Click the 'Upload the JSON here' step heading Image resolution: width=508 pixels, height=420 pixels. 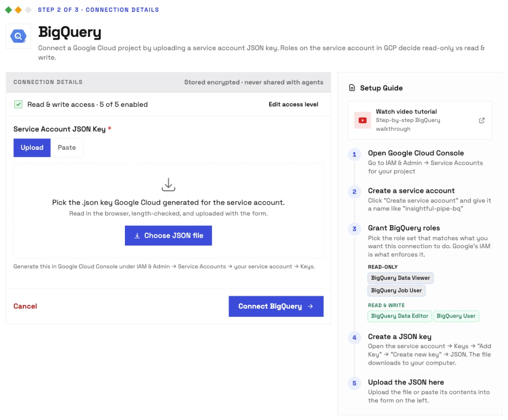tap(406, 382)
